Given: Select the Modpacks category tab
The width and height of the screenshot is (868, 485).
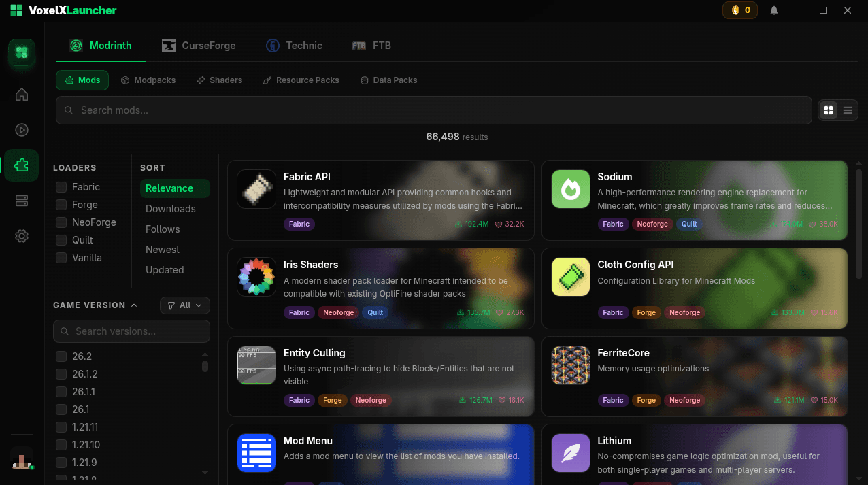Looking at the screenshot, I should 148,80.
